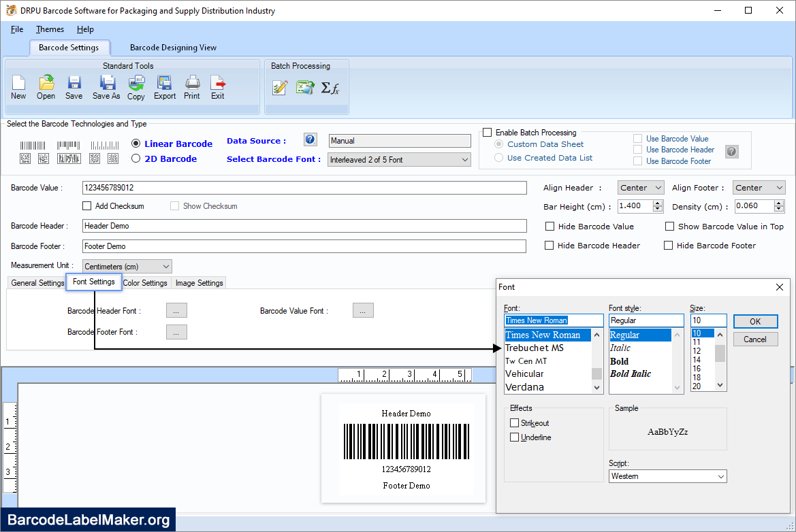Click the size list scroll down arrow
Viewport: 796px width, 532px height.
720,386
